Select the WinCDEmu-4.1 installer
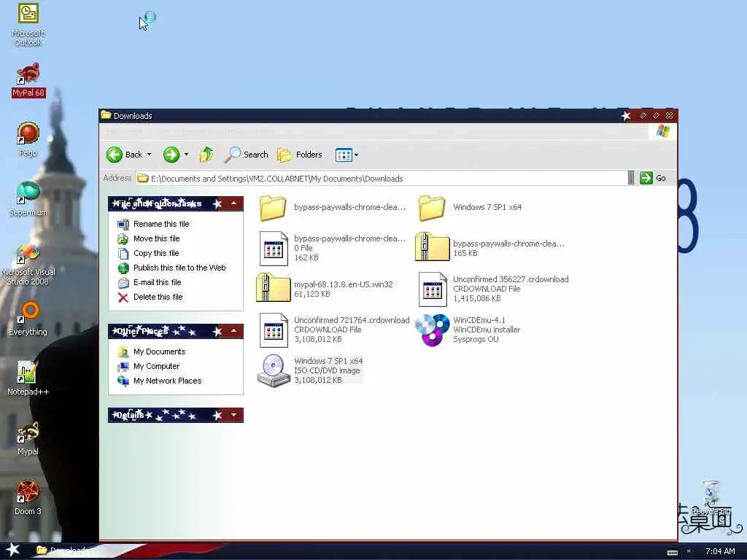Image resolution: width=747 pixels, height=560 pixels. pos(468,330)
